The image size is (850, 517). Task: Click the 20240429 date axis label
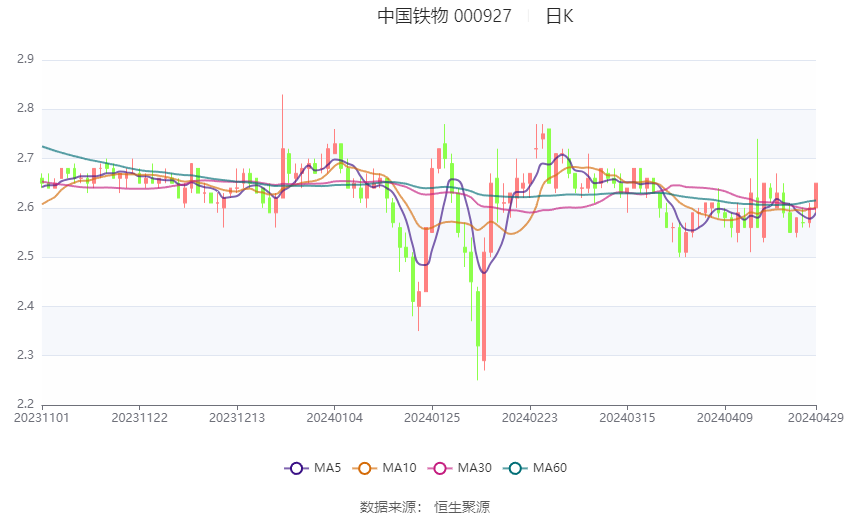click(x=816, y=418)
